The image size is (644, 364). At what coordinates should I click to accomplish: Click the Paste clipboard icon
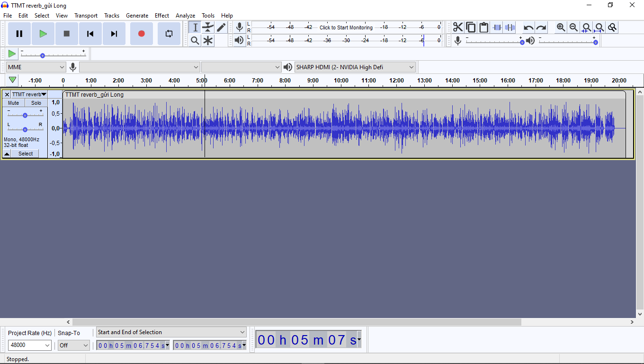coord(483,27)
